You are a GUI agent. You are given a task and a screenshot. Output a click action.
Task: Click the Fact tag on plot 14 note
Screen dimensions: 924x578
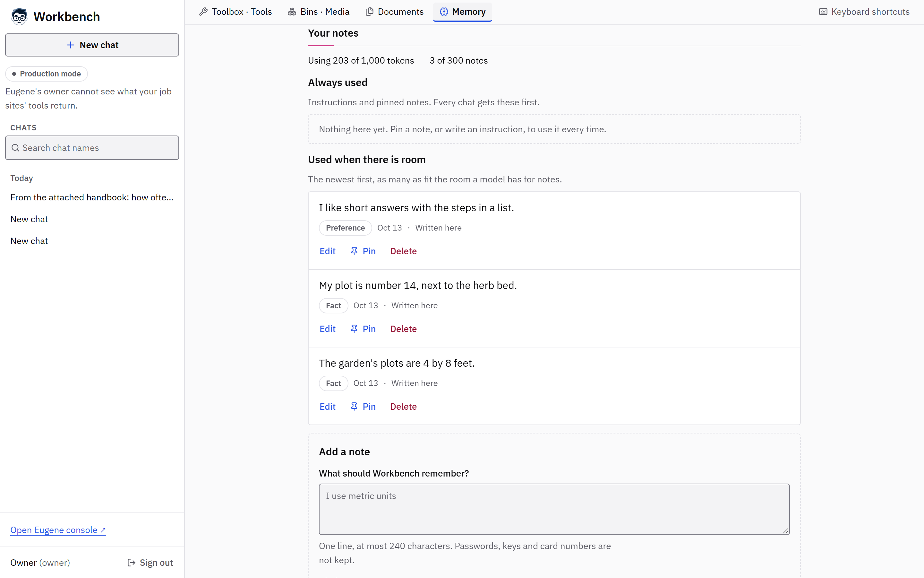click(333, 305)
